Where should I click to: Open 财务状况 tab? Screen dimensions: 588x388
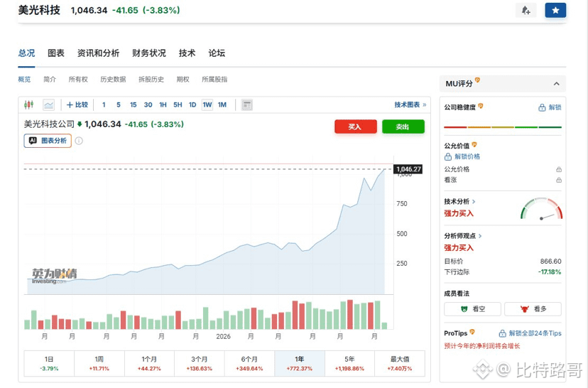(x=149, y=53)
